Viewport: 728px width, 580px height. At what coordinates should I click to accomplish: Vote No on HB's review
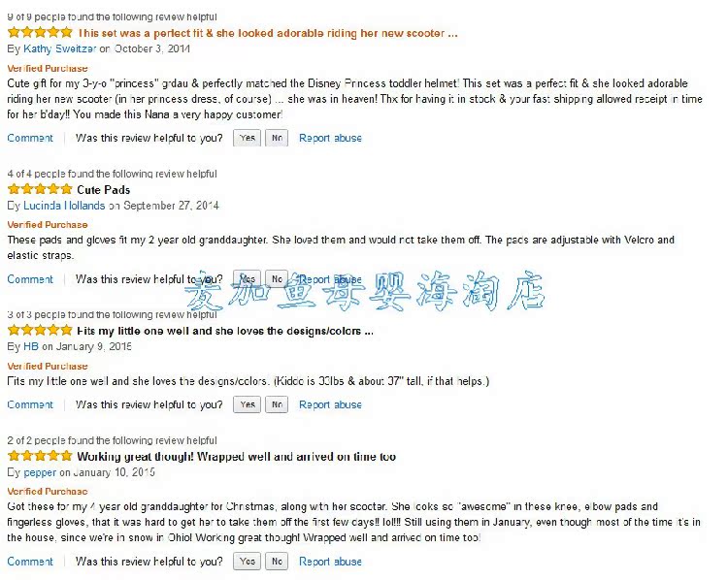[277, 404]
